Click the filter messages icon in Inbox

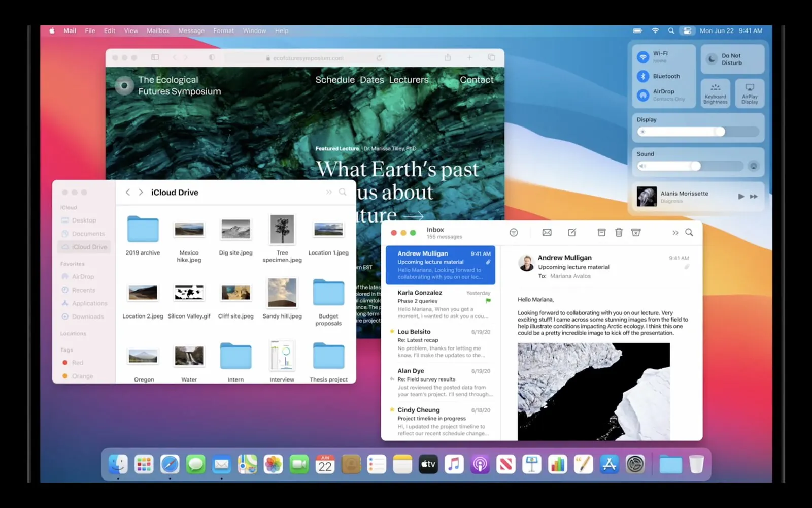[514, 233]
